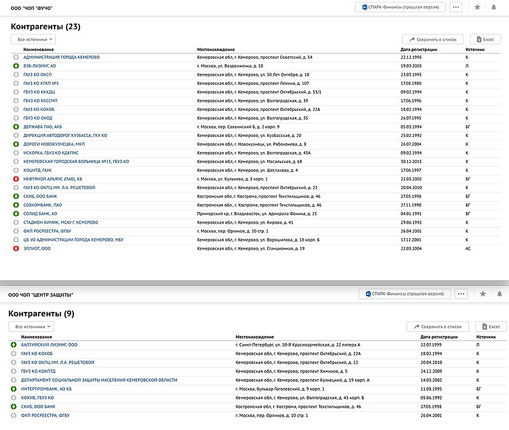Click Сохранить в список in the lower section
Viewport: 509px width, 430px height.
[438, 327]
